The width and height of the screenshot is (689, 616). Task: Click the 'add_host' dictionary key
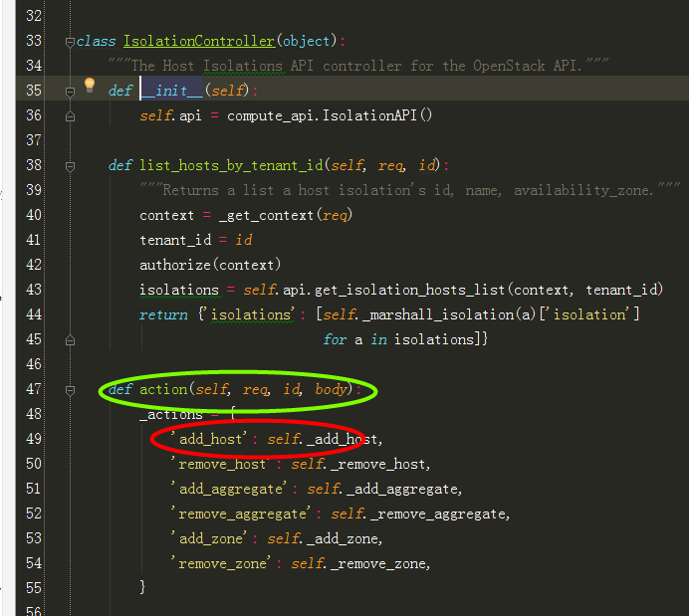(x=209, y=439)
